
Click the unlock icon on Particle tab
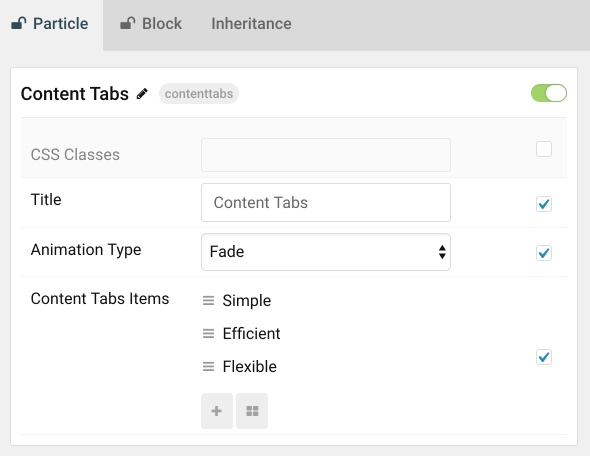18,23
